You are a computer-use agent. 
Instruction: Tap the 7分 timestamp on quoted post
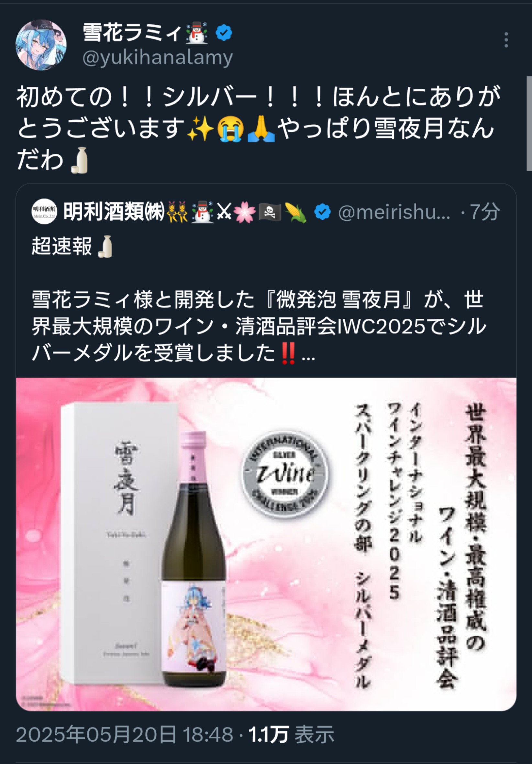(x=484, y=212)
